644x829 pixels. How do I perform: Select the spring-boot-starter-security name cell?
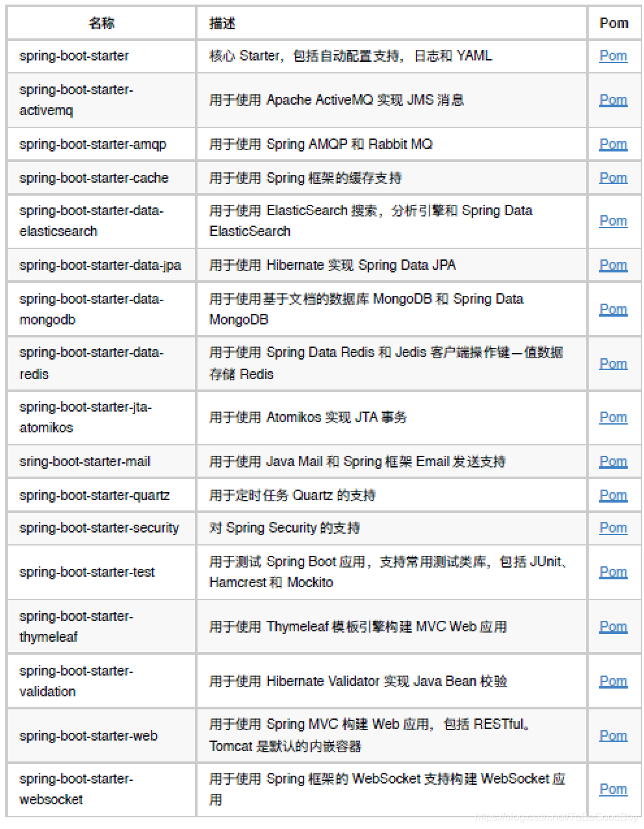tap(101, 528)
